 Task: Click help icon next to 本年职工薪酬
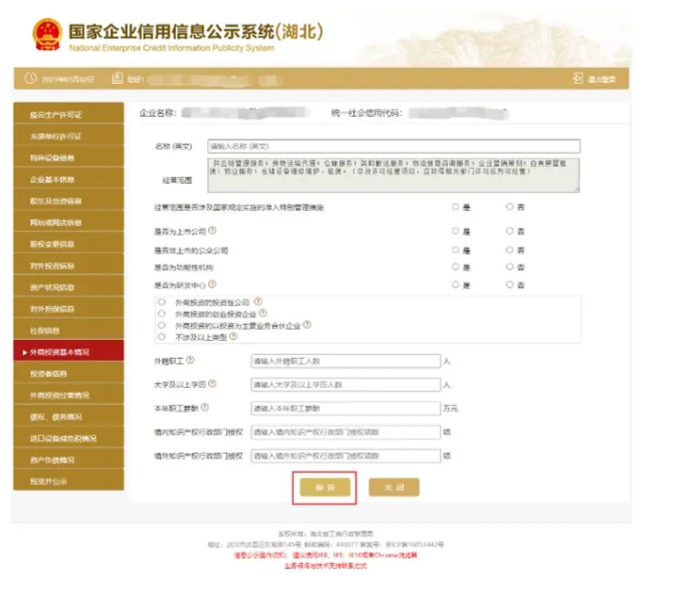coord(204,408)
